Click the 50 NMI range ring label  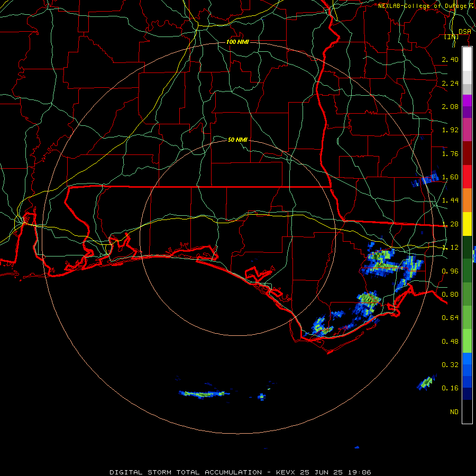(x=237, y=140)
